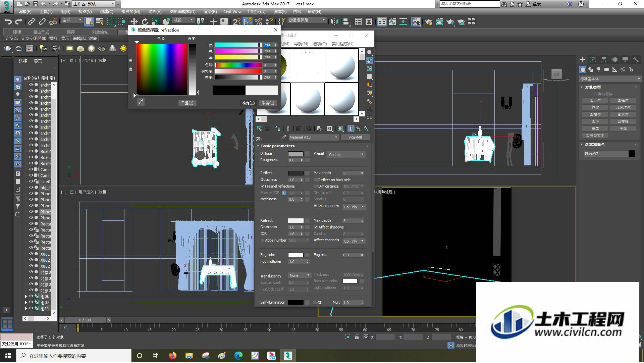Open the Utilities wrench tab
The width and height of the screenshot is (644, 363).
pos(636,60)
